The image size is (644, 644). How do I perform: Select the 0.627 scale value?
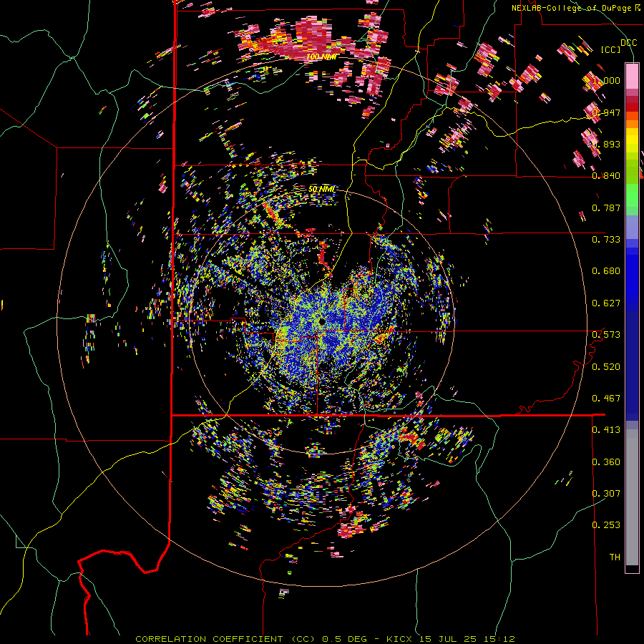[x=606, y=303]
